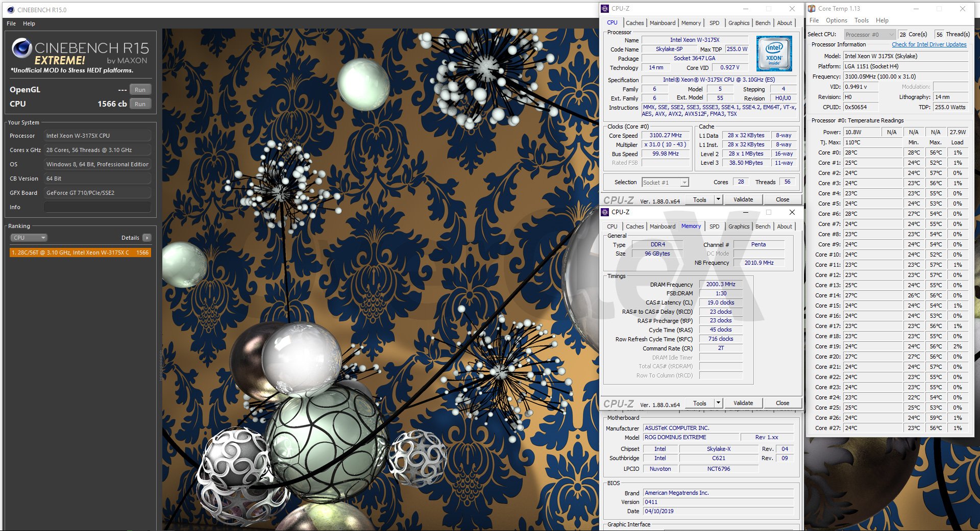This screenshot has height=531, width=980.
Task: Open the Cinebench File menu
Action: (x=11, y=23)
